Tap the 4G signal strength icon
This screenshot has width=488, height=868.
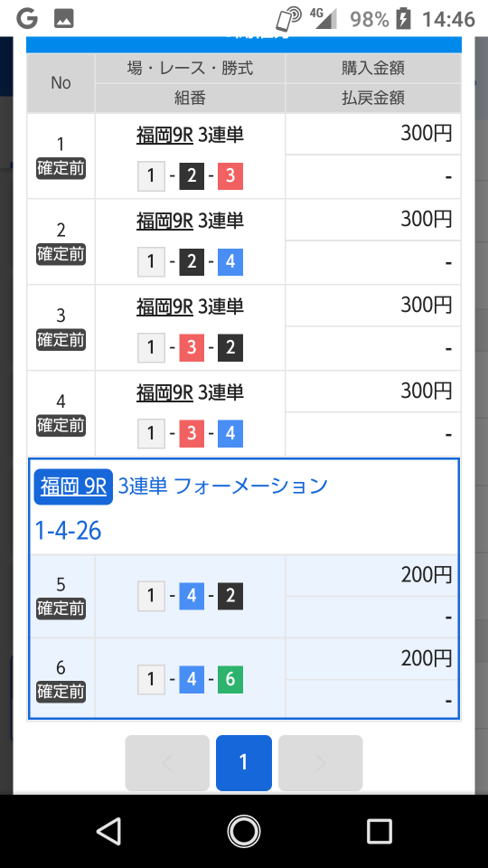click(x=324, y=18)
